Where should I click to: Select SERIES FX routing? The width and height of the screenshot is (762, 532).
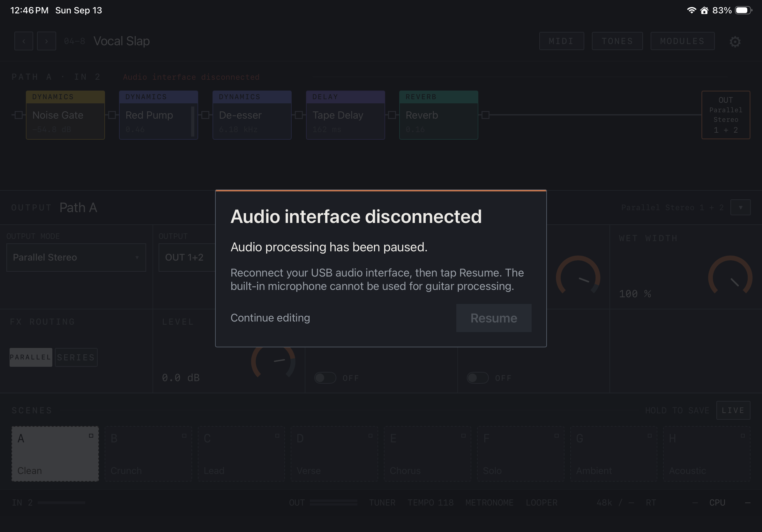pyautogui.click(x=76, y=357)
